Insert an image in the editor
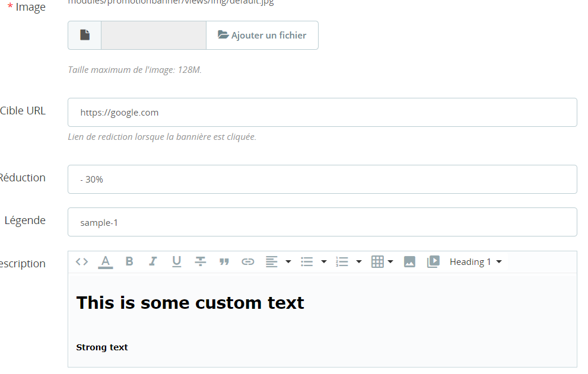 (x=409, y=261)
